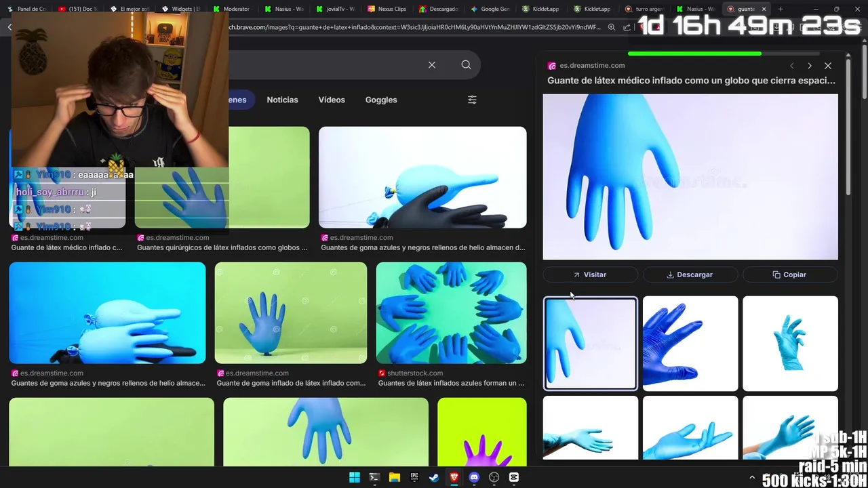Expand the system tray hidden icons chevron
The height and width of the screenshot is (488, 868).
click(x=752, y=478)
